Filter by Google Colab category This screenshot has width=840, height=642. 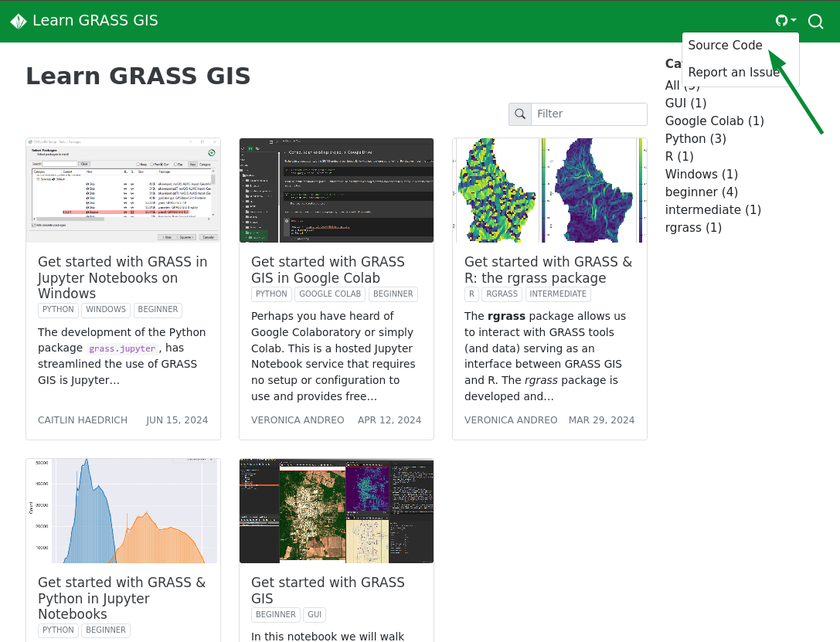[x=714, y=121]
